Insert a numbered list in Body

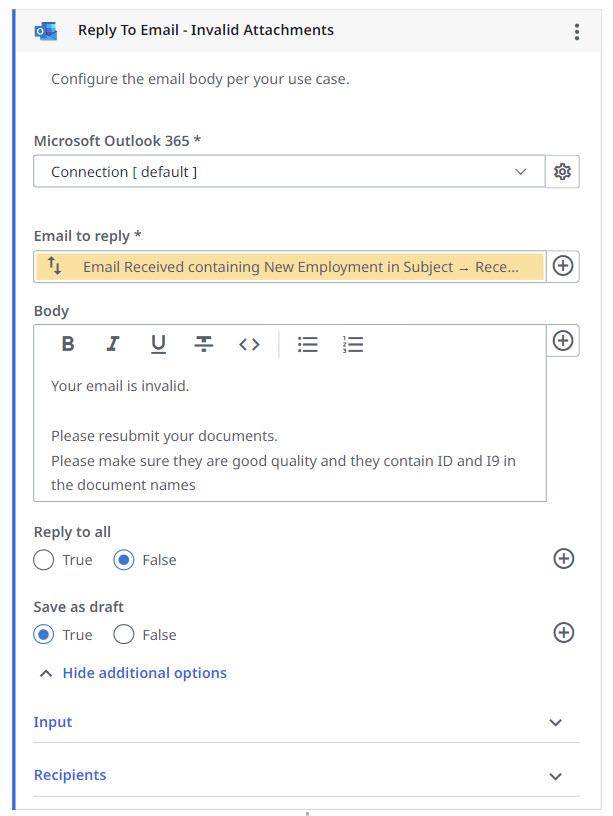coord(353,344)
